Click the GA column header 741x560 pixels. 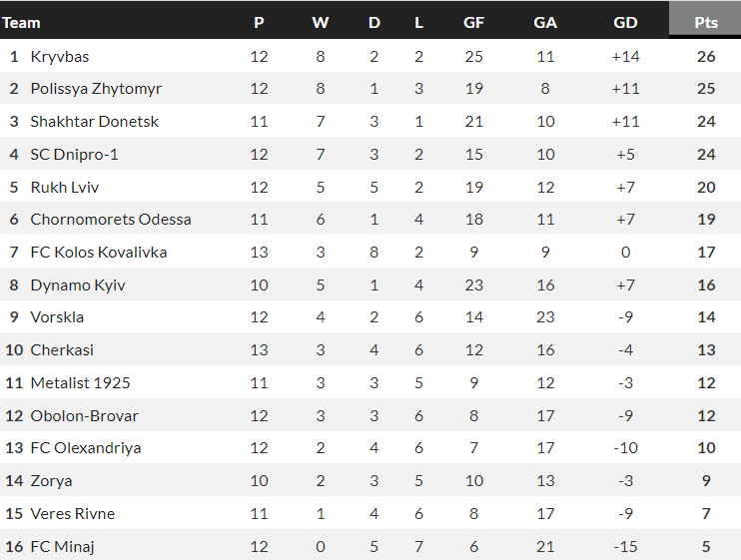(x=545, y=22)
